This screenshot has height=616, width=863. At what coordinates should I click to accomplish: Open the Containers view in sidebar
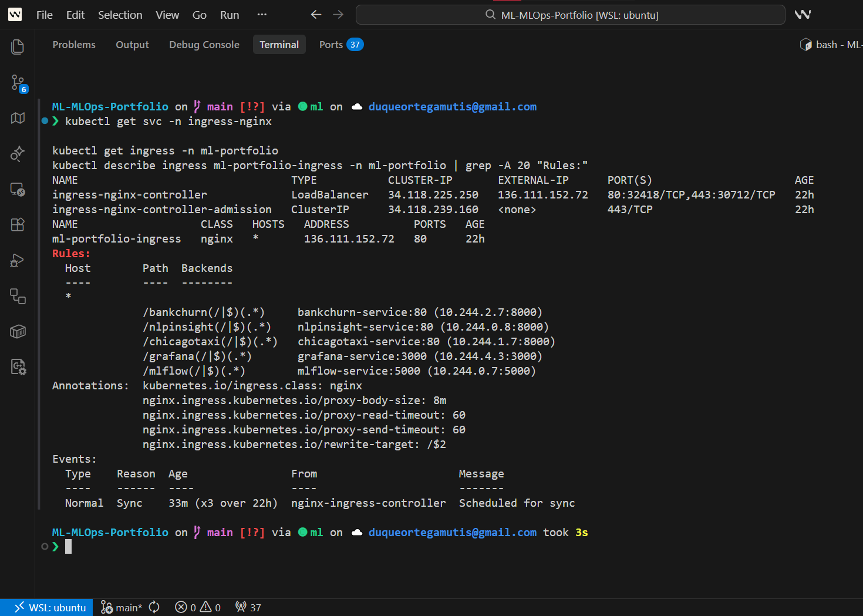pos(18,332)
